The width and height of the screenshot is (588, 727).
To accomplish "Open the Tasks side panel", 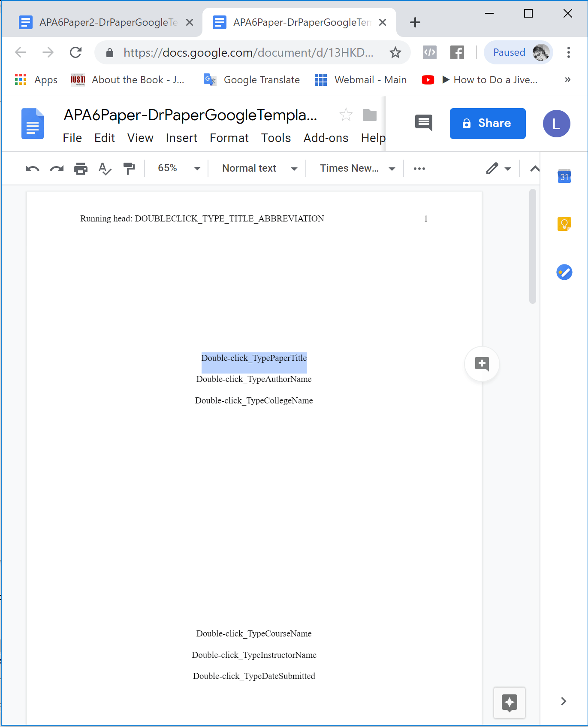I will coord(564,272).
